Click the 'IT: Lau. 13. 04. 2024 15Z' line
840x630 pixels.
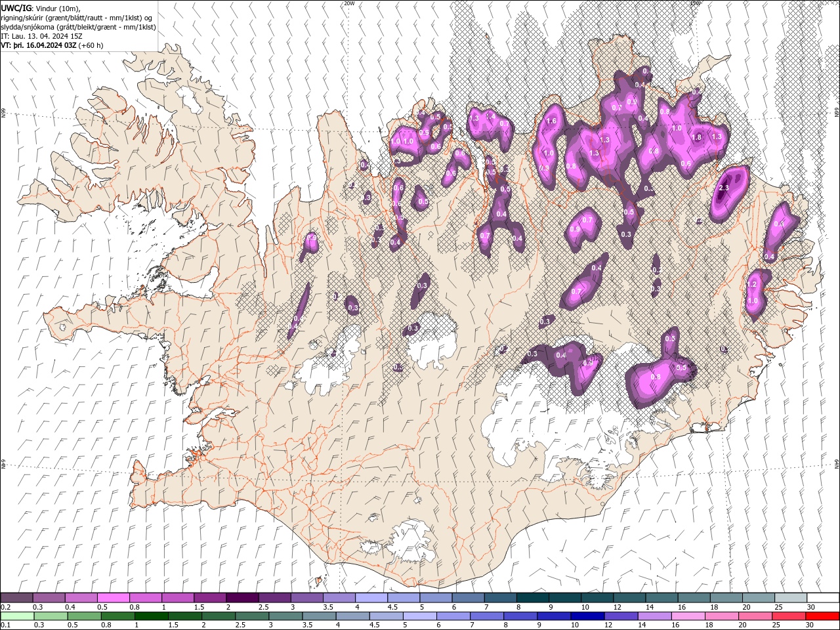click(x=41, y=36)
